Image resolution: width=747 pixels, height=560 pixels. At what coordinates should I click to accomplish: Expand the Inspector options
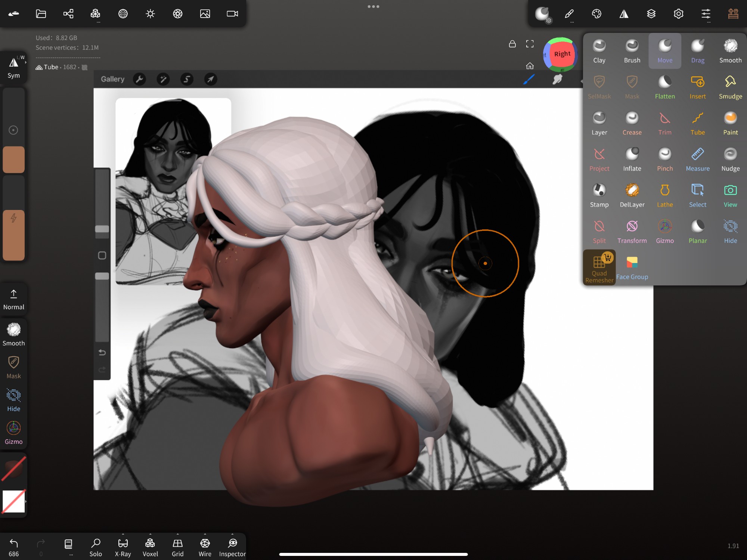pyautogui.click(x=232, y=534)
